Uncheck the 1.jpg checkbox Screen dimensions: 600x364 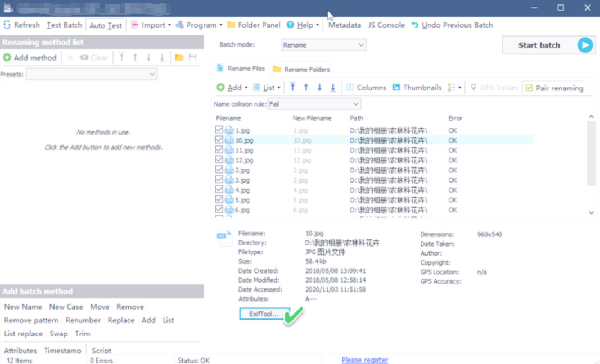[219, 130]
